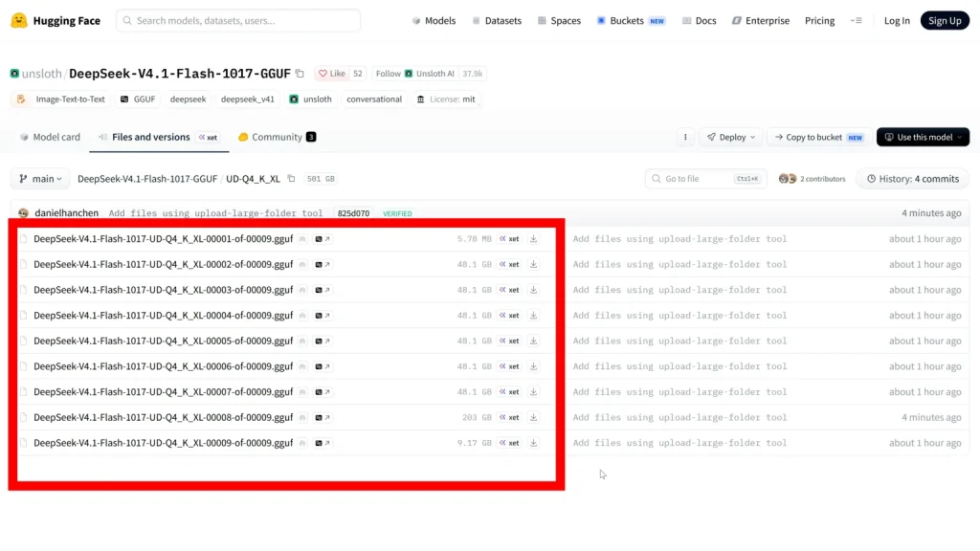The height and width of the screenshot is (551, 980).
Task: Switch to the Model card tab
Action: pos(50,137)
